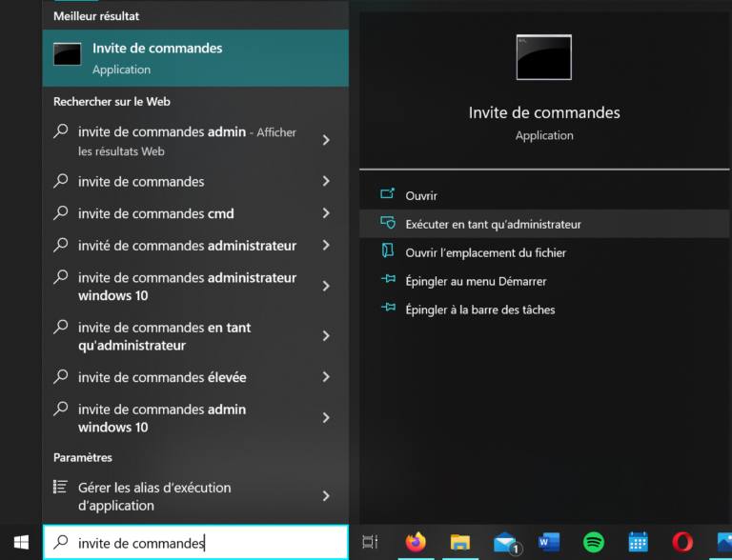This screenshot has width=732, height=560.
Task: Launch Opera browser from the taskbar
Action: pos(682,543)
